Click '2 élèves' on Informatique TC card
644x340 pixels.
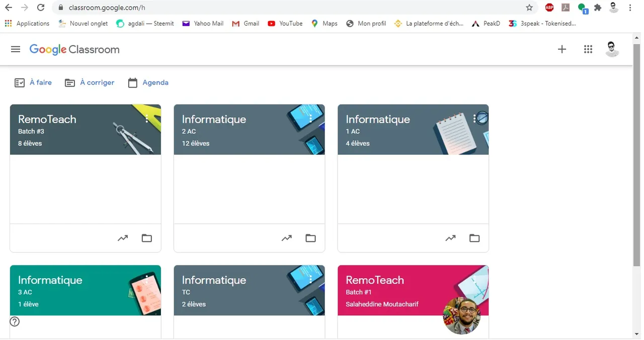194,304
